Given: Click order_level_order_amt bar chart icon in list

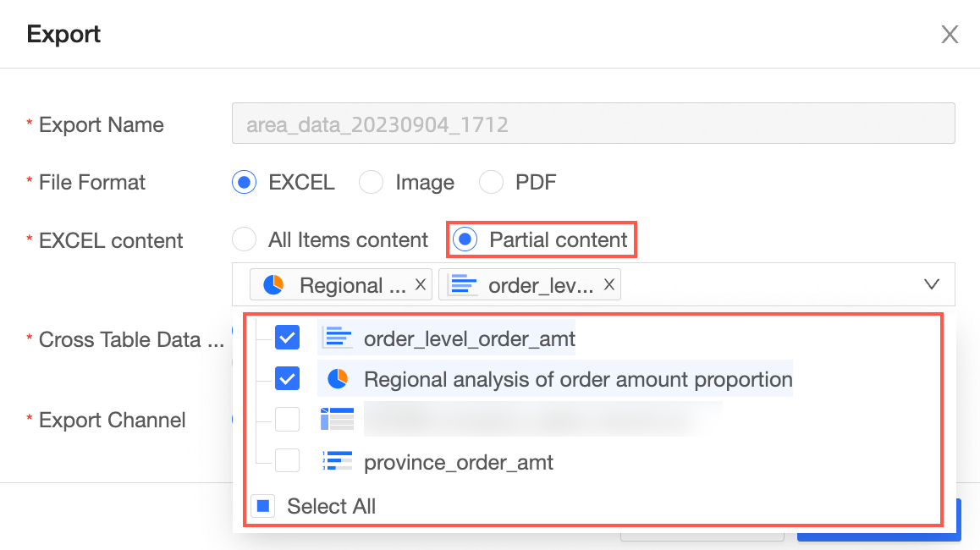Looking at the screenshot, I should click(x=338, y=338).
